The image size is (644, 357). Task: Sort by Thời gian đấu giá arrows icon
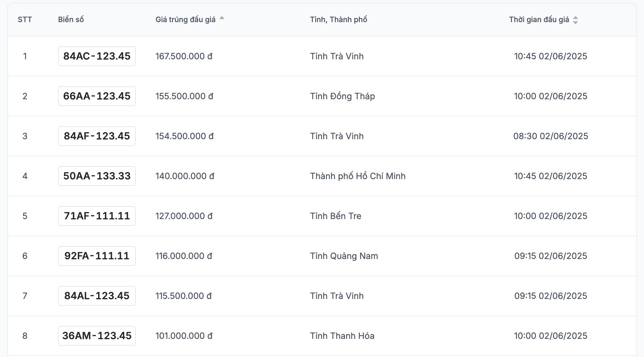575,20
